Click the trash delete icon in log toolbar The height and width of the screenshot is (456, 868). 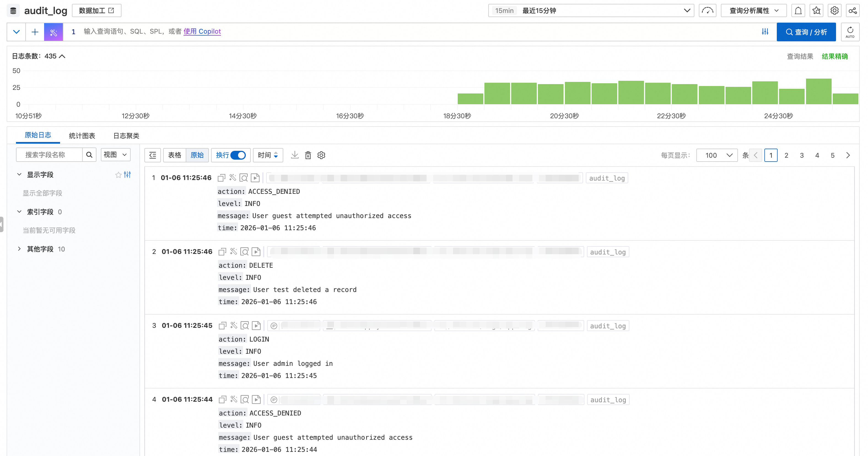tap(308, 155)
